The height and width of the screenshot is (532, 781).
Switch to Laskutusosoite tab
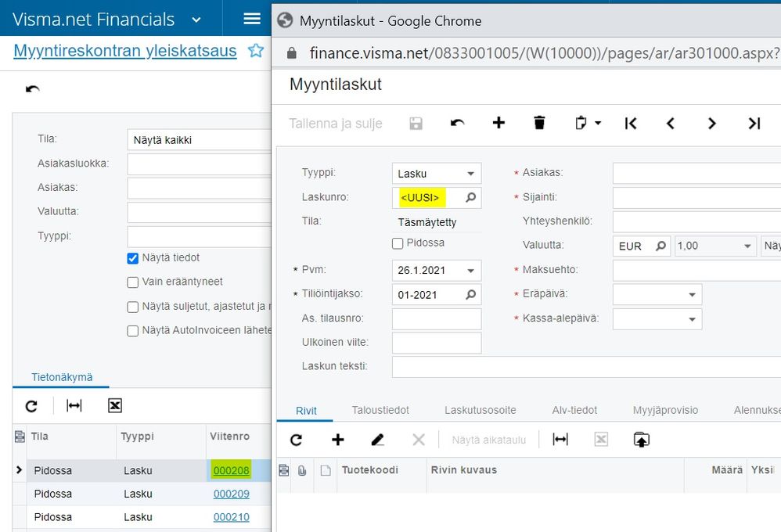pyautogui.click(x=480, y=410)
